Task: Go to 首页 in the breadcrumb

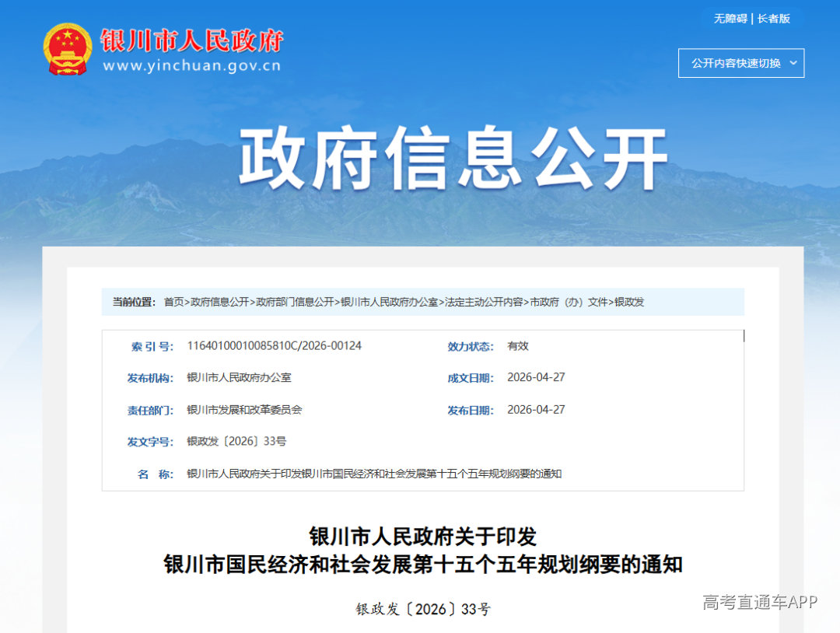Action: (x=173, y=302)
